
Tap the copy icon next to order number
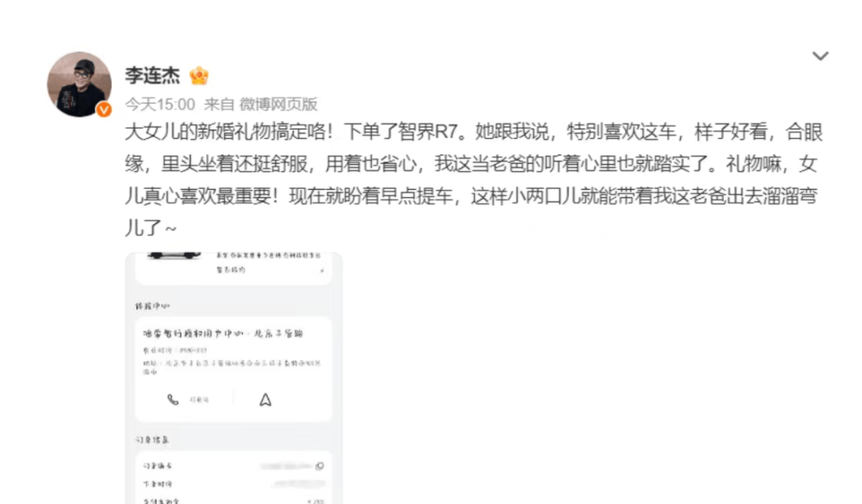pos(320,466)
